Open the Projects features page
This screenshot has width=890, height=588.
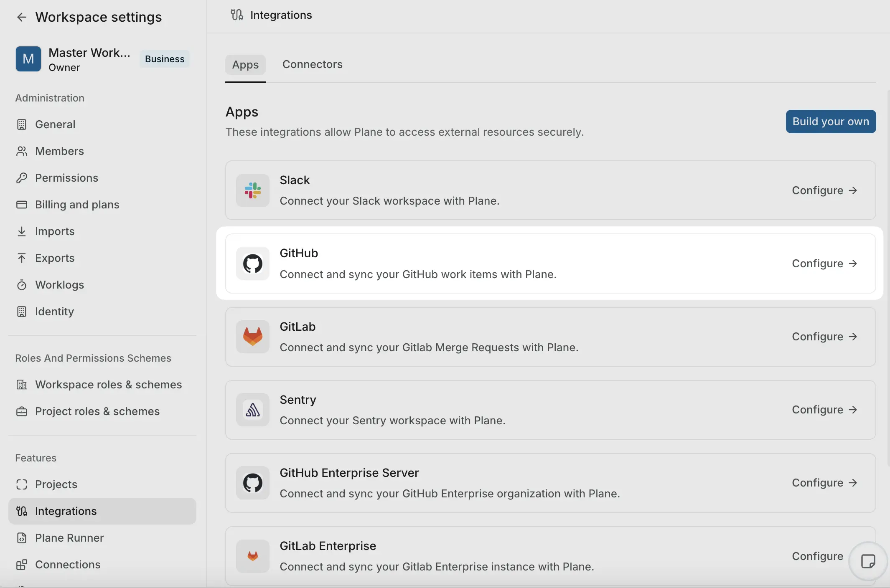(102, 484)
